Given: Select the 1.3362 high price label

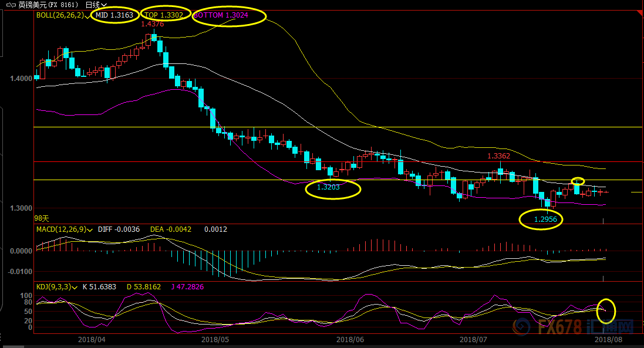Looking at the screenshot, I should (498, 157).
